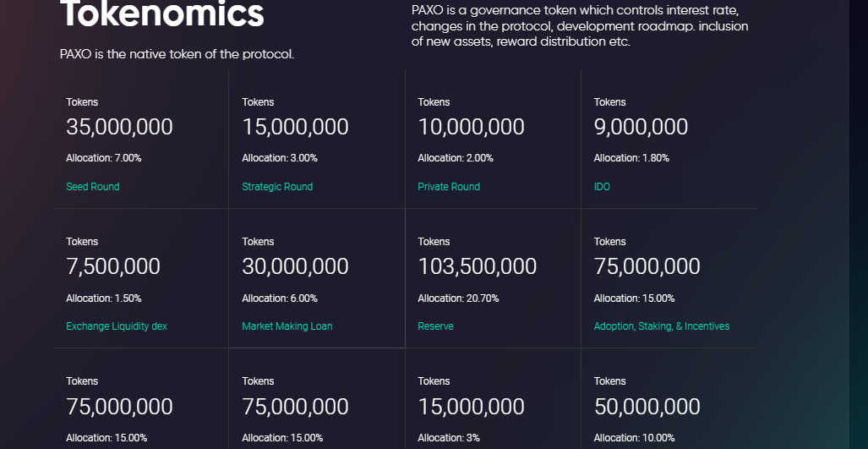The width and height of the screenshot is (868, 449).
Task: Click the Reserve label
Action: (x=435, y=326)
